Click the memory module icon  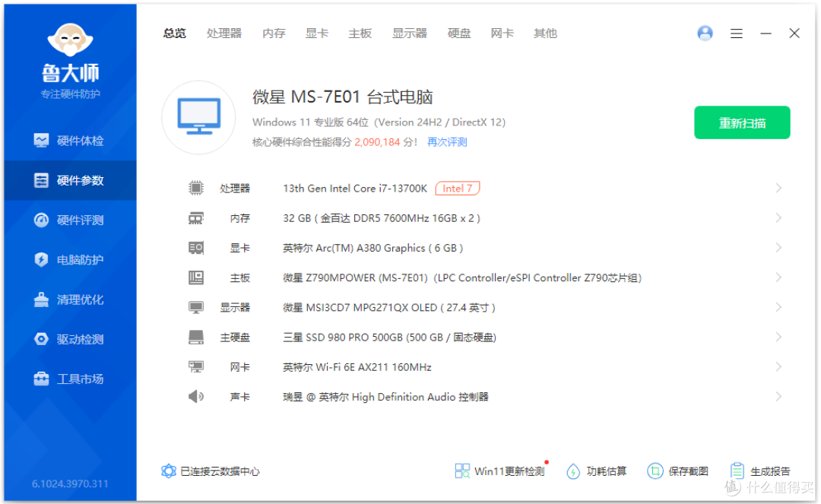click(196, 217)
